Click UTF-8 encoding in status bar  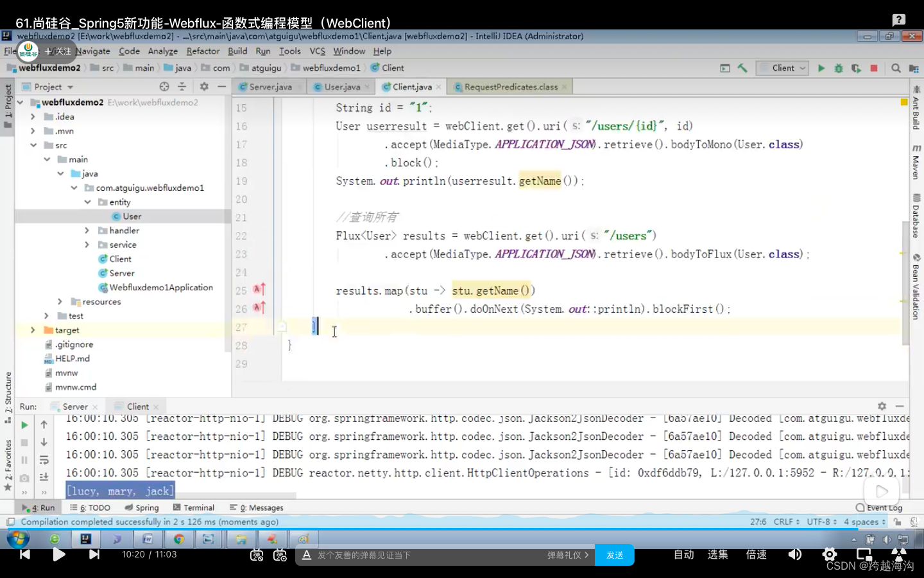point(821,521)
